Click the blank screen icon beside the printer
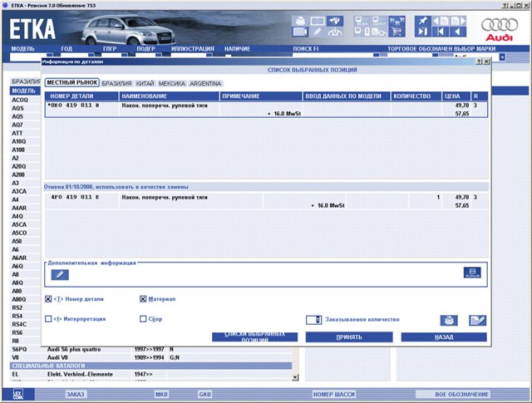 [318, 21]
